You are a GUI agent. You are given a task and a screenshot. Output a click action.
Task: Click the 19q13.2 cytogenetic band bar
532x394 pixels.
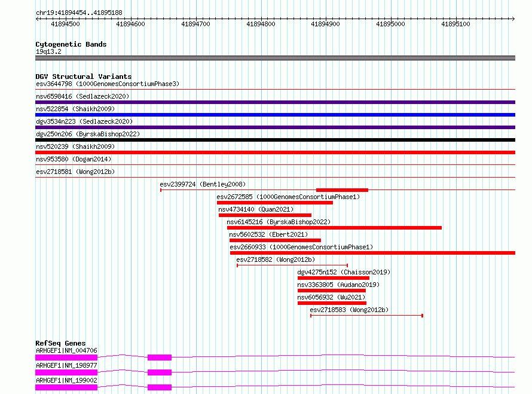(x=275, y=58)
